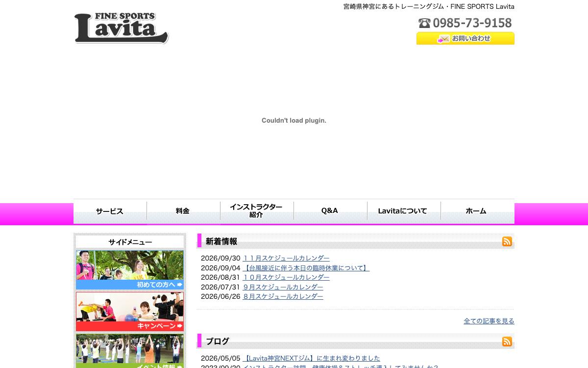Click the FINE SPORTS Lavita logo
The height and width of the screenshot is (368, 588).
coord(122,28)
